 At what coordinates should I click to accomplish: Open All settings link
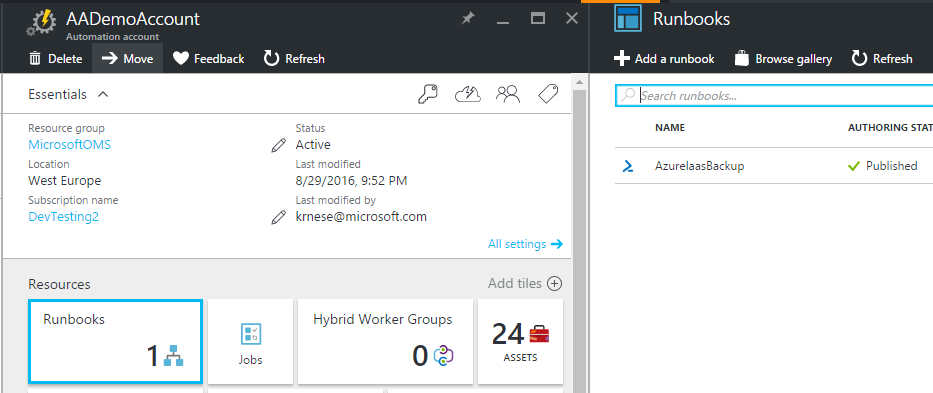[x=525, y=244]
